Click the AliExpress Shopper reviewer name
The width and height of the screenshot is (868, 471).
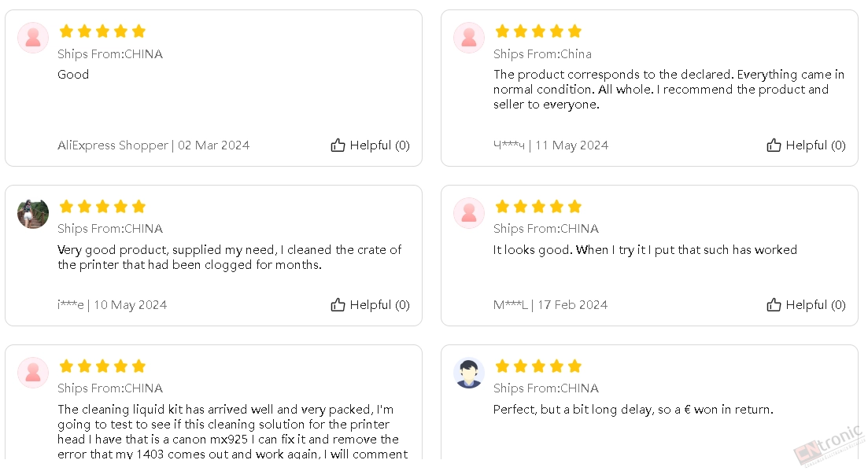[113, 145]
